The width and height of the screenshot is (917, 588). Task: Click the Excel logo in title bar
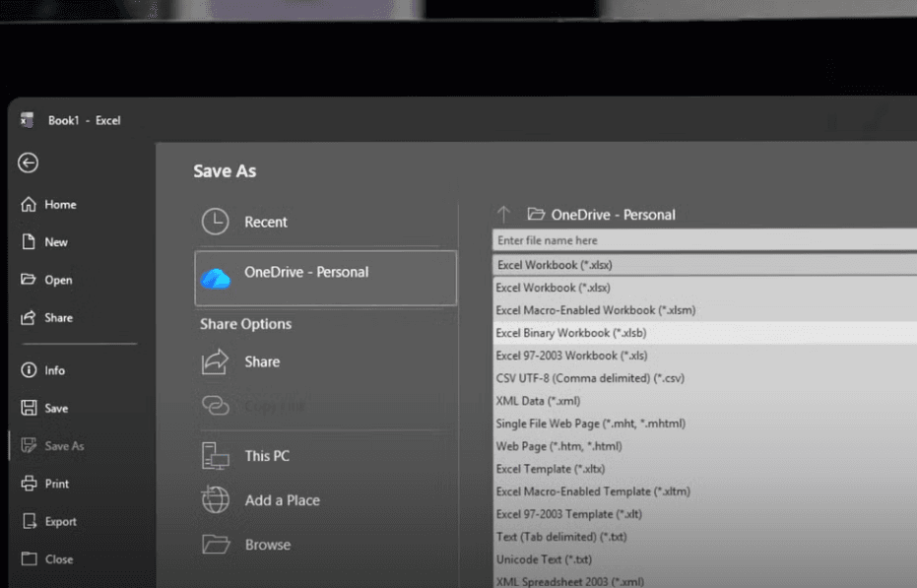click(27, 119)
